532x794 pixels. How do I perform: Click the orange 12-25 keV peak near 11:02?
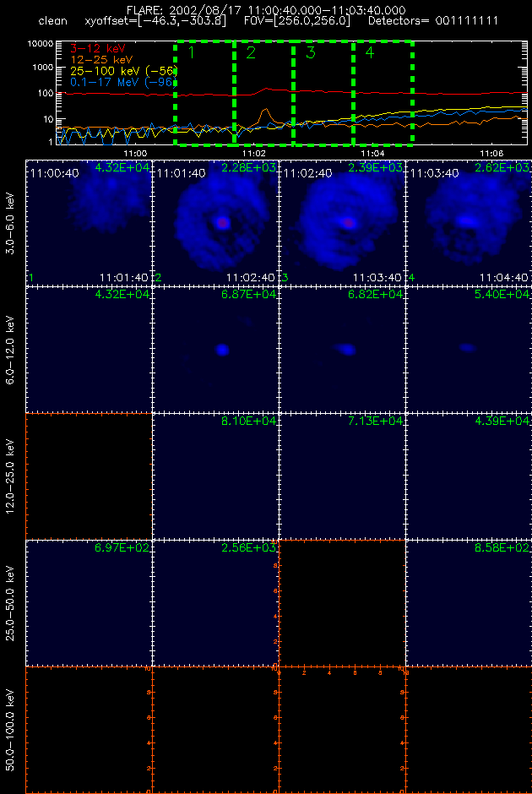[x=265, y=109]
